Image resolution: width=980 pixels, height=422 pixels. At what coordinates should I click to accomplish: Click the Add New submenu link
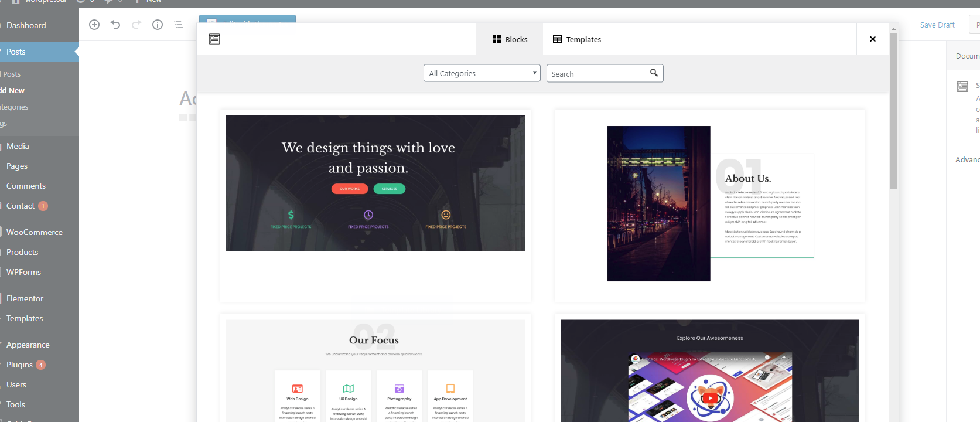12,90
